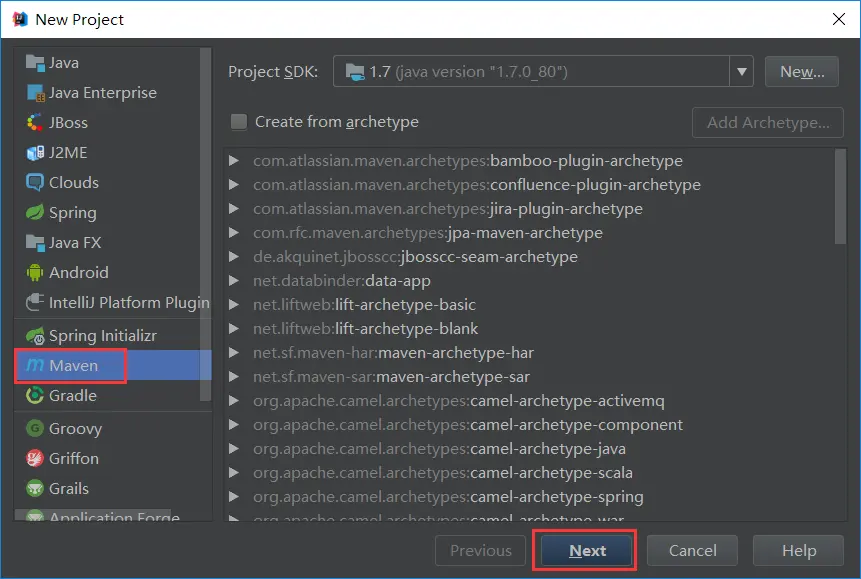Click the Maven 'm' icon
Viewport: 861px width, 579px height.
tap(35, 365)
